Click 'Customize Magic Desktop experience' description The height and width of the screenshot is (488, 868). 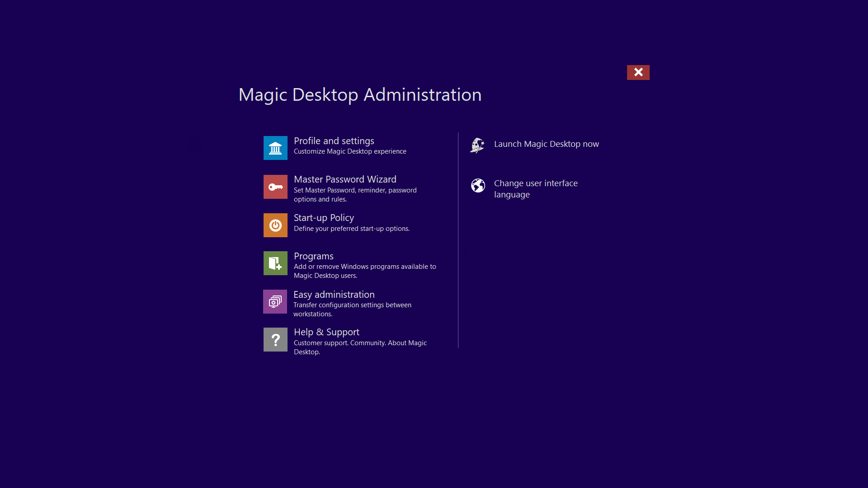[x=350, y=151]
